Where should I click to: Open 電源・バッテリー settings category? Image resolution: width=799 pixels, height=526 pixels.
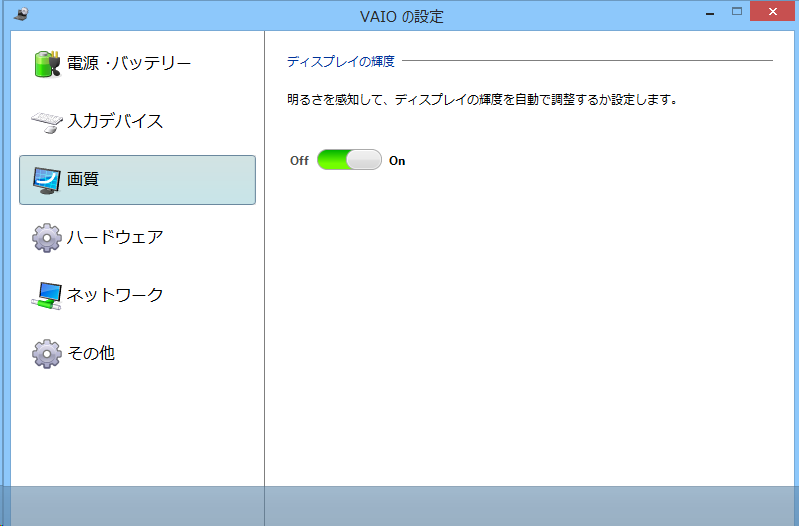point(137,64)
